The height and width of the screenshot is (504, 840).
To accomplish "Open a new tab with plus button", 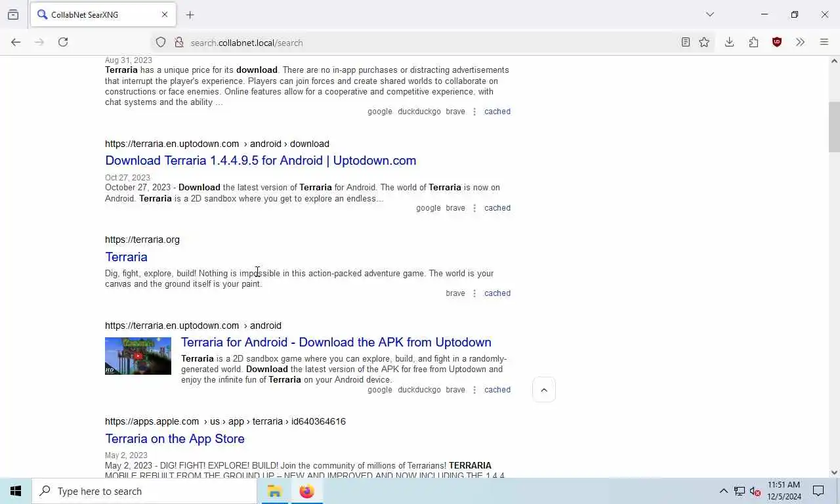I will click(x=190, y=14).
